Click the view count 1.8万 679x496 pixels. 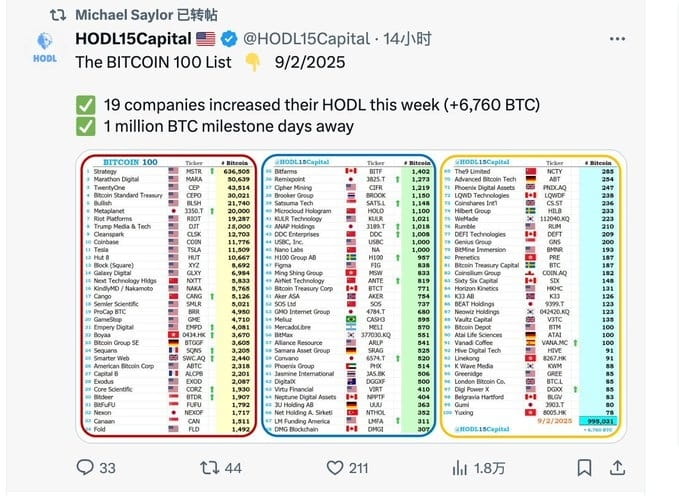(x=489, y=468)
